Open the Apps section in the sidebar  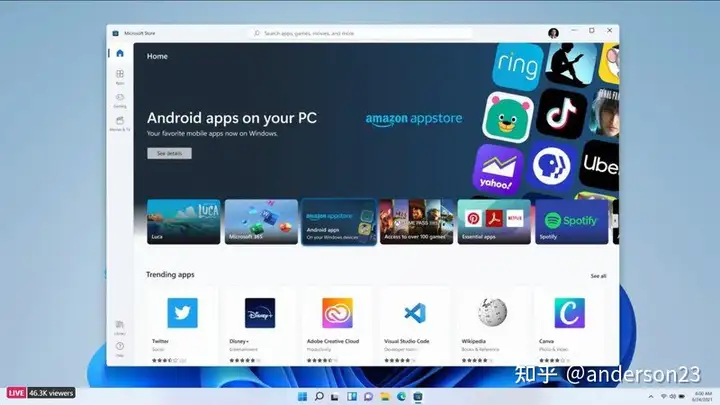coord(120,77)
